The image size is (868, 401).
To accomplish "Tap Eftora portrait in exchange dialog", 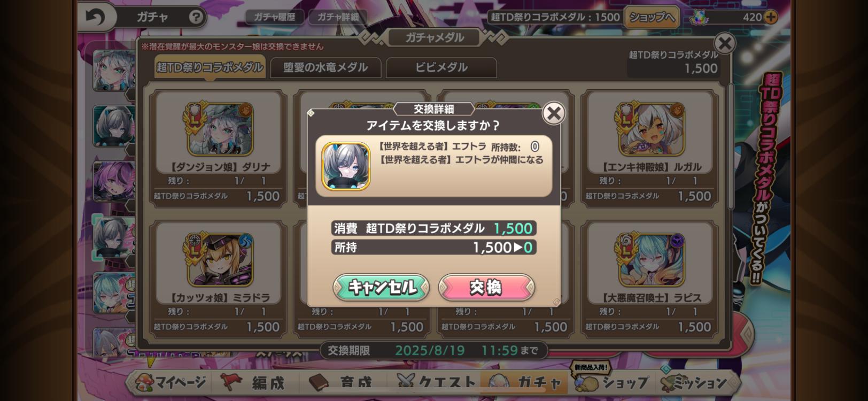I will [x=346, y=166].
